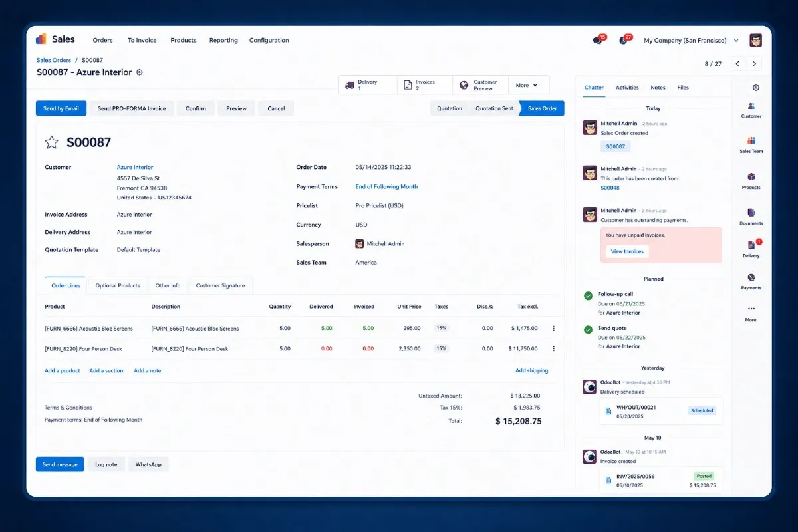Viewport: 798px width, 532px height.
Task: Mark Follow-up call activity done
Action: click(x=588, y=296)
